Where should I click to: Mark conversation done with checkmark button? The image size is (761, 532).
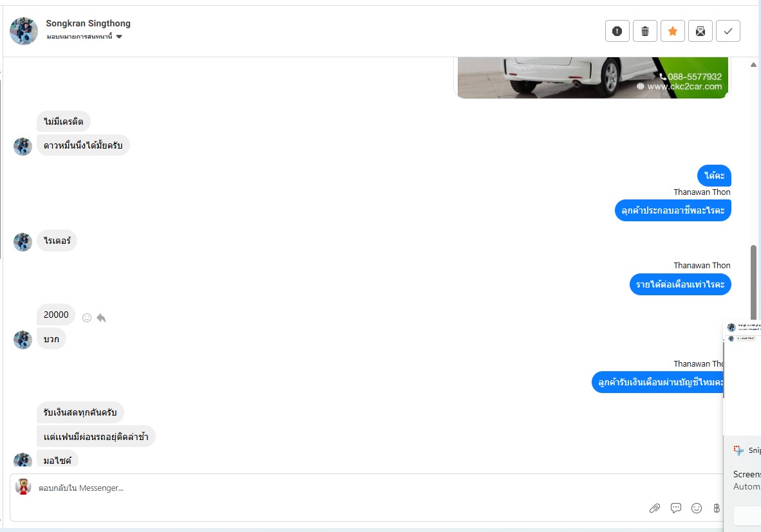(x=728, y=31)
